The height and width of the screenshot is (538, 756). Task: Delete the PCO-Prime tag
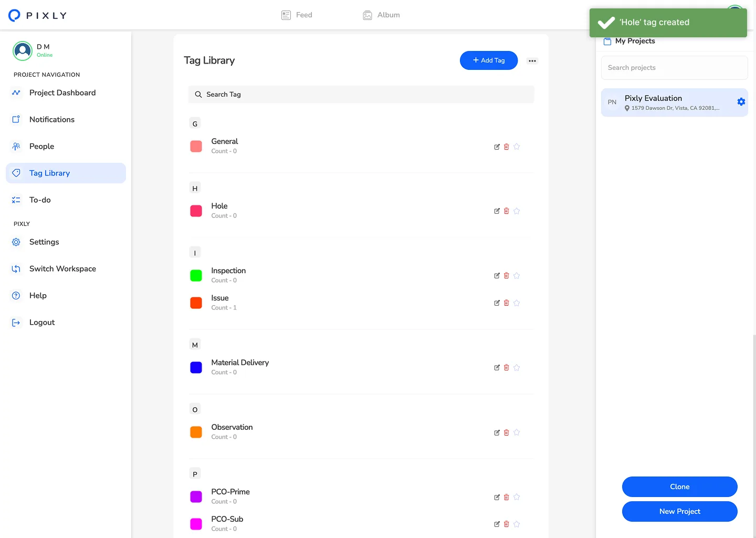tap(507, 497)
